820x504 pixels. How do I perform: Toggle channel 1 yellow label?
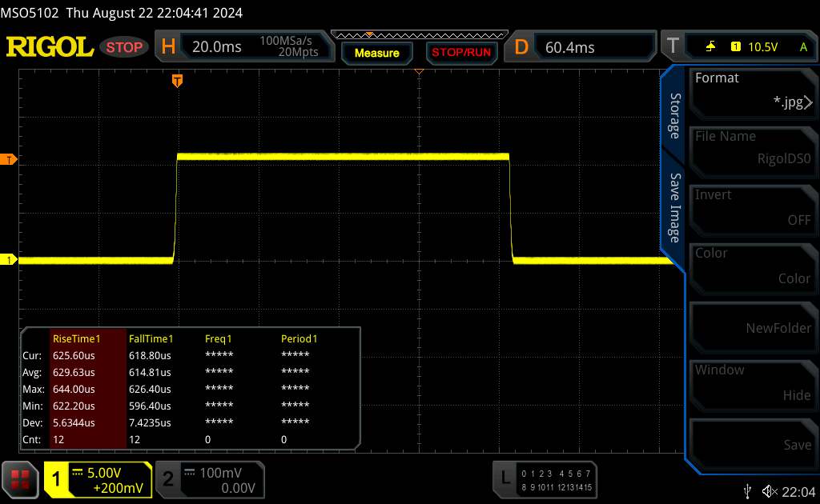pyautogui.click(x=56, y=479)
